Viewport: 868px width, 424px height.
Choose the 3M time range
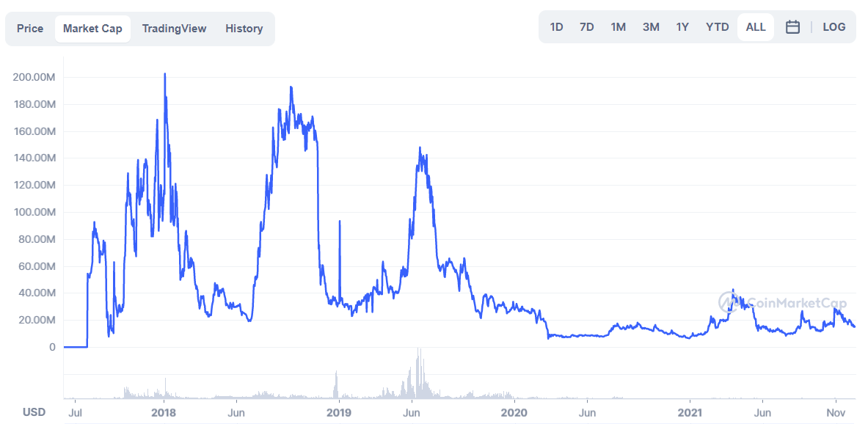[651, 27]
